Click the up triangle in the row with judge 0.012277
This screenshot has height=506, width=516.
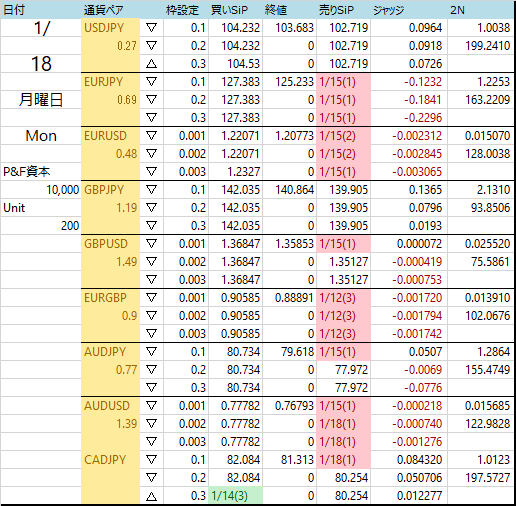[151, 496]
